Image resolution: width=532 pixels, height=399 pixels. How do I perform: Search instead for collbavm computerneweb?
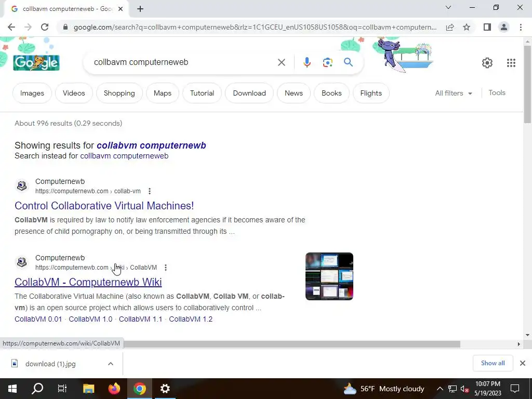[x=124, y=156]
